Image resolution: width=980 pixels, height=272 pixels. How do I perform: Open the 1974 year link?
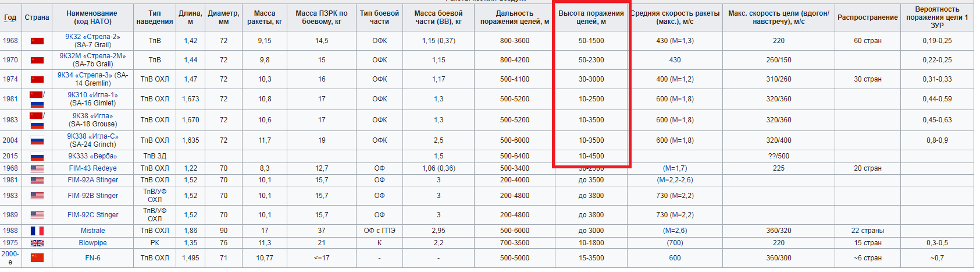[10, 79]
